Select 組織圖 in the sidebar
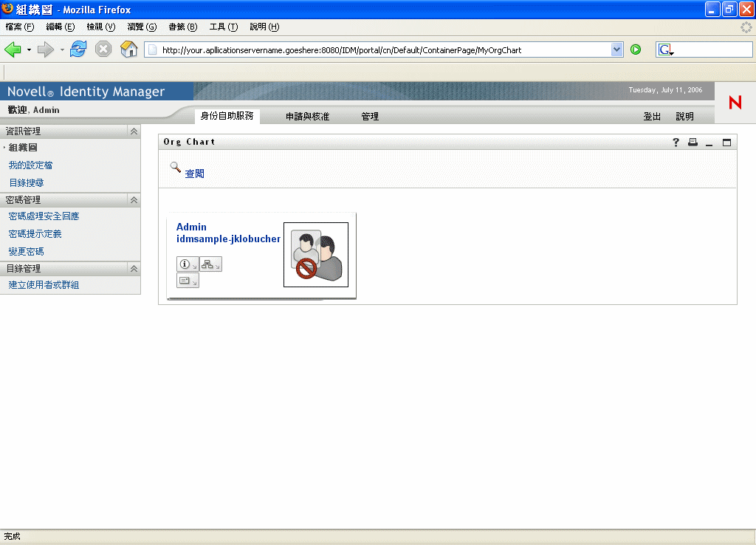The height and width of the screenshot is (545, 756). (x=23, y=148)
